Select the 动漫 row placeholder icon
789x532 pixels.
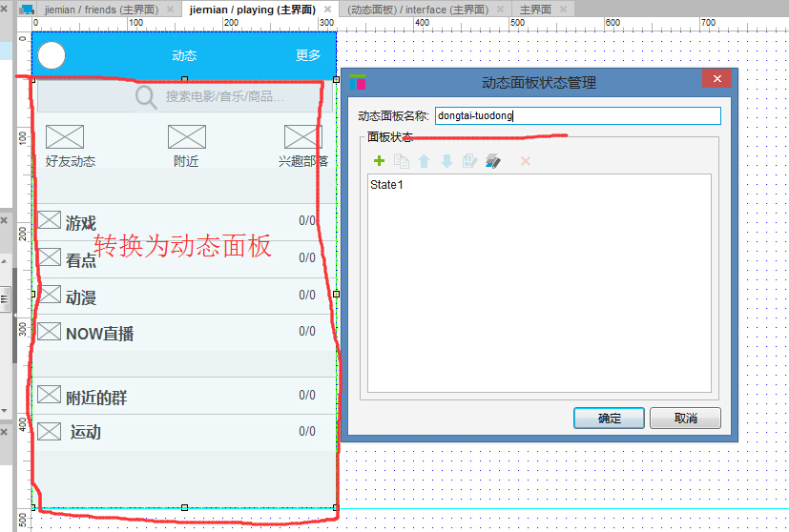(50, 295)
